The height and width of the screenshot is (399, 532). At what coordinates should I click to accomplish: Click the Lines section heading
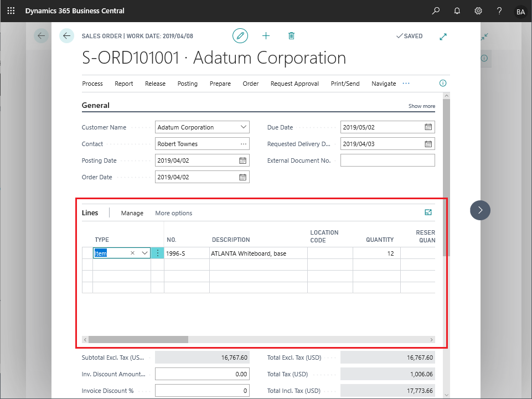tap(90, 213)
